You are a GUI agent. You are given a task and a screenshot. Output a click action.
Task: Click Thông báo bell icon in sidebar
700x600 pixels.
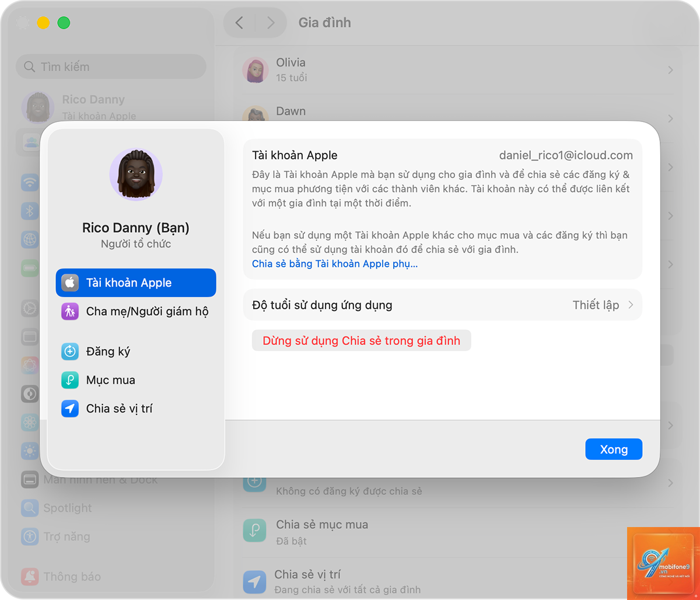click(30, 577)
